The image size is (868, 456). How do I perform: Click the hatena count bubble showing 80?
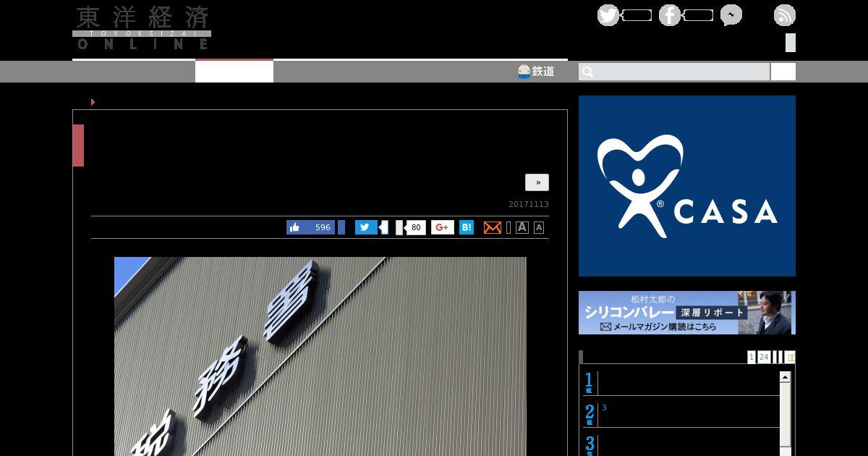[415, 227]
